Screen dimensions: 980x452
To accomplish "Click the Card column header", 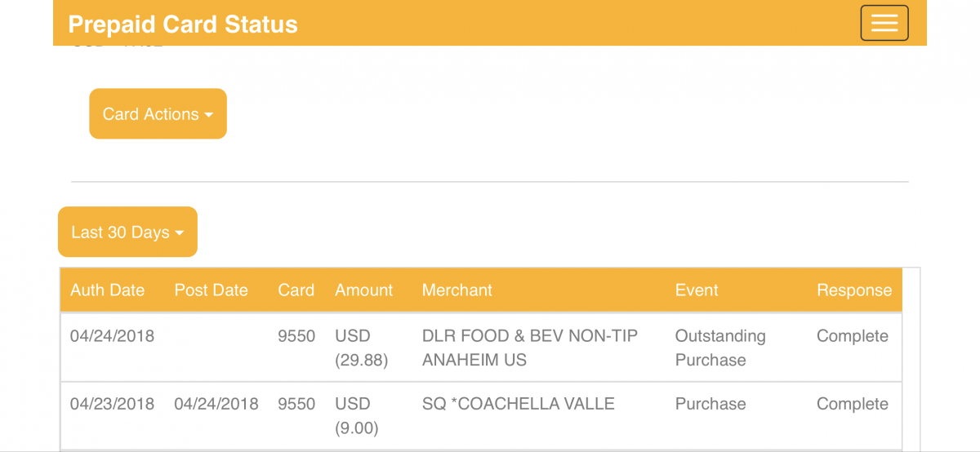I will pyautogui.click(x=296, y=290).
